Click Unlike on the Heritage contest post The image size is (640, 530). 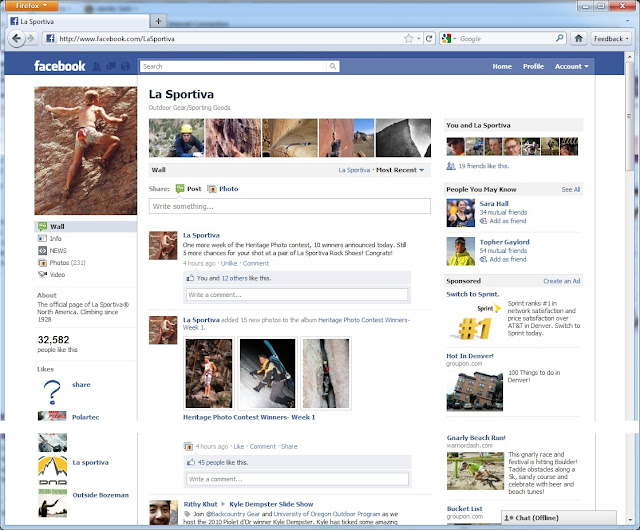click(229, 263)
